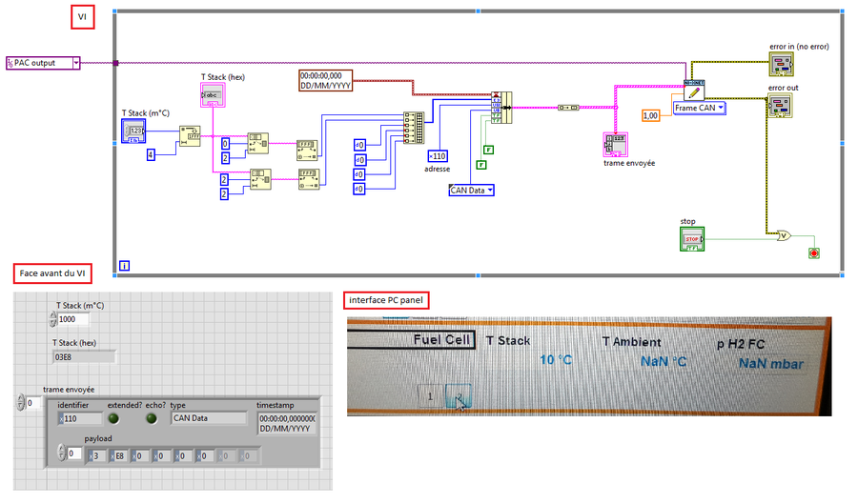The image size is (858, 504).
Task: Toggle the echo? LED indicator
Action: point(153,417)
